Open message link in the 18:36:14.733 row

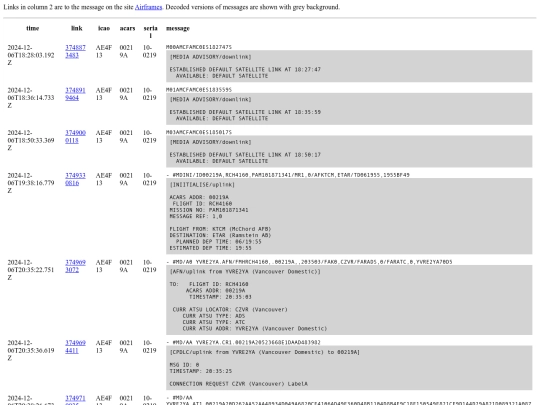point(75,94)
